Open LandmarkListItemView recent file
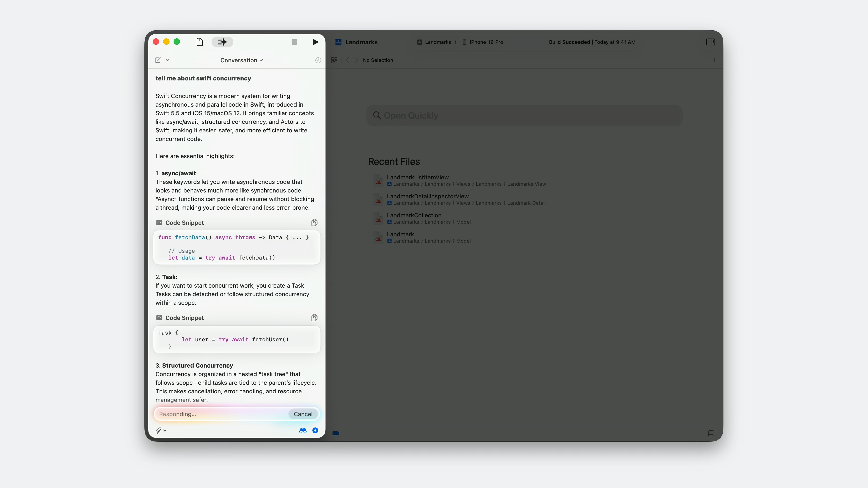Screen dimensions: 868x488 point(417,177)
